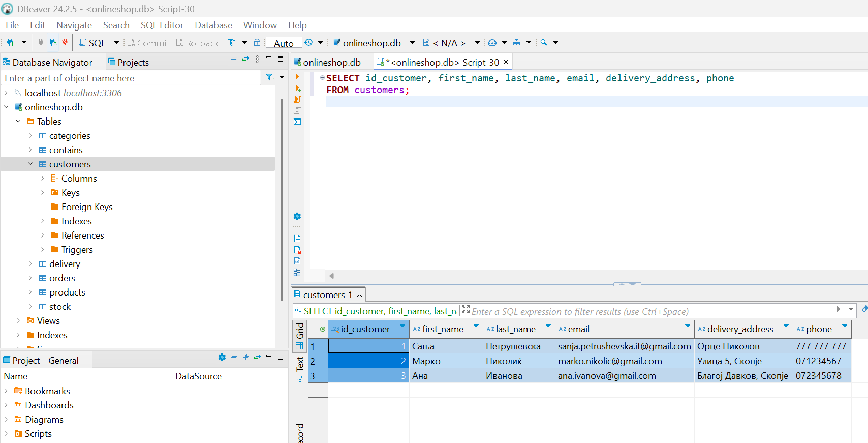The width and height of the screenshot is (868, 443).
Task: Open the SQL Editor menu
Action: [162, 25]
